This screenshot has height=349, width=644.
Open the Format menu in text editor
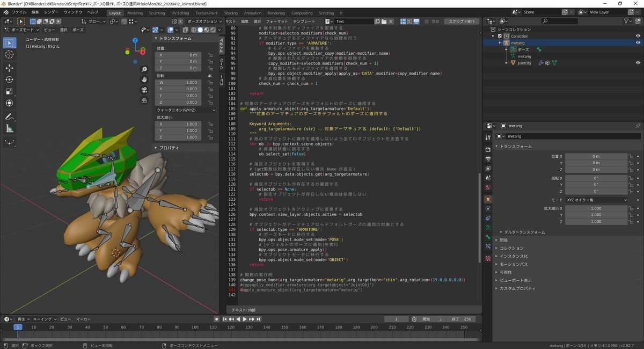(x=277, y=21)
